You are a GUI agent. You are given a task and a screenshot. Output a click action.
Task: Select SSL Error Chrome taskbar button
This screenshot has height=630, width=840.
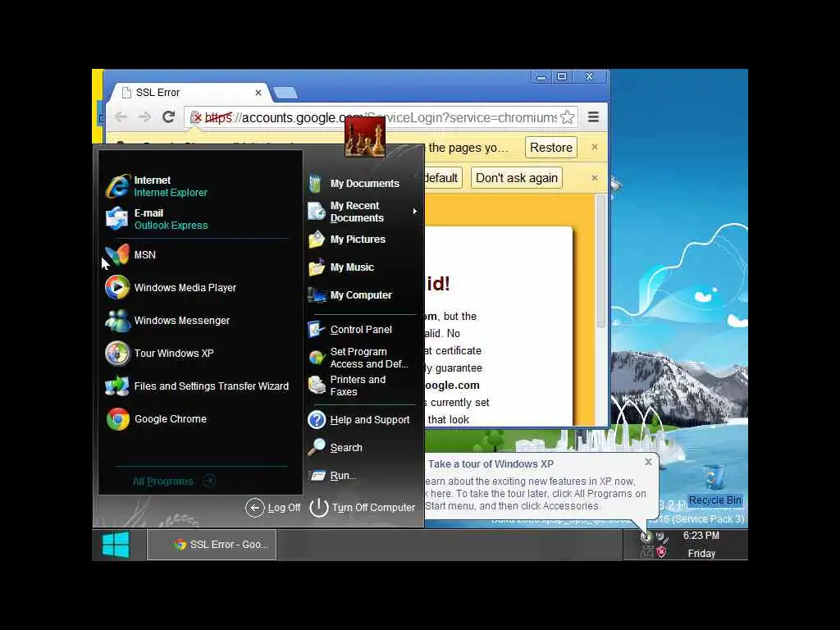pos(212,545)
